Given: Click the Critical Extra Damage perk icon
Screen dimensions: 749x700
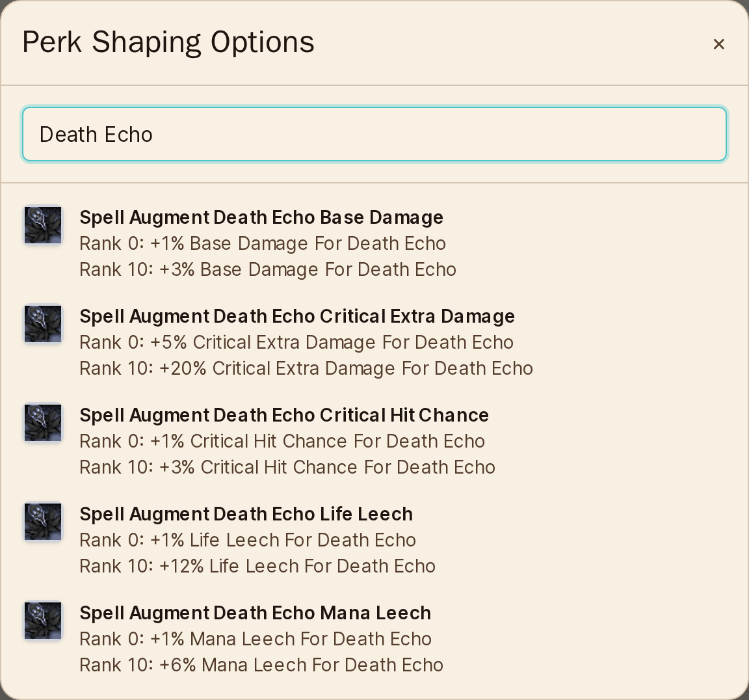Looking at the screenshot, I should coord(43,324).
